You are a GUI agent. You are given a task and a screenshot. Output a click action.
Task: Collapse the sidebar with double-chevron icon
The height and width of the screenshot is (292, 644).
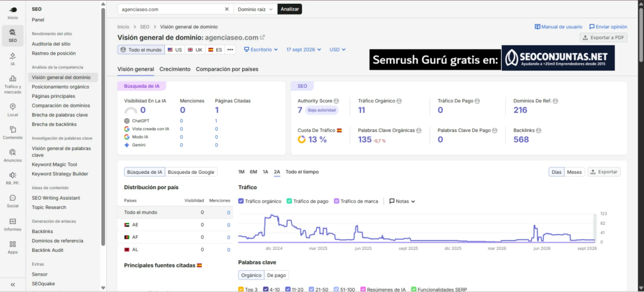[x=13, y=284]
